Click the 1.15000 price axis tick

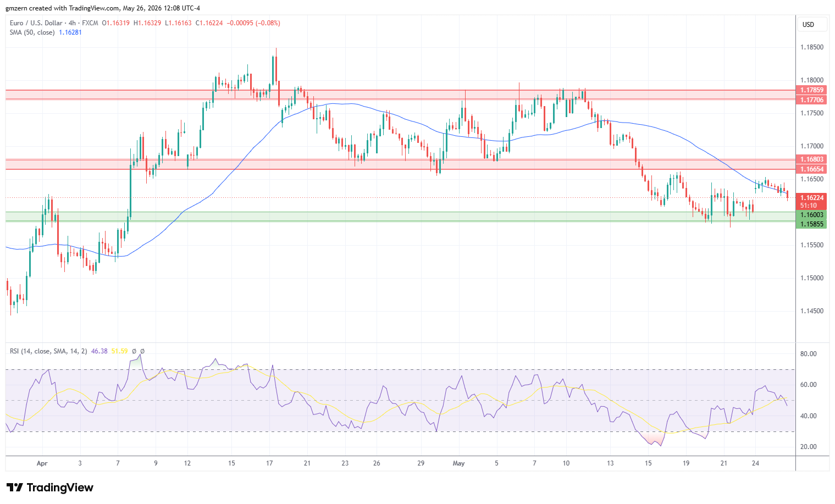[812, 278]
